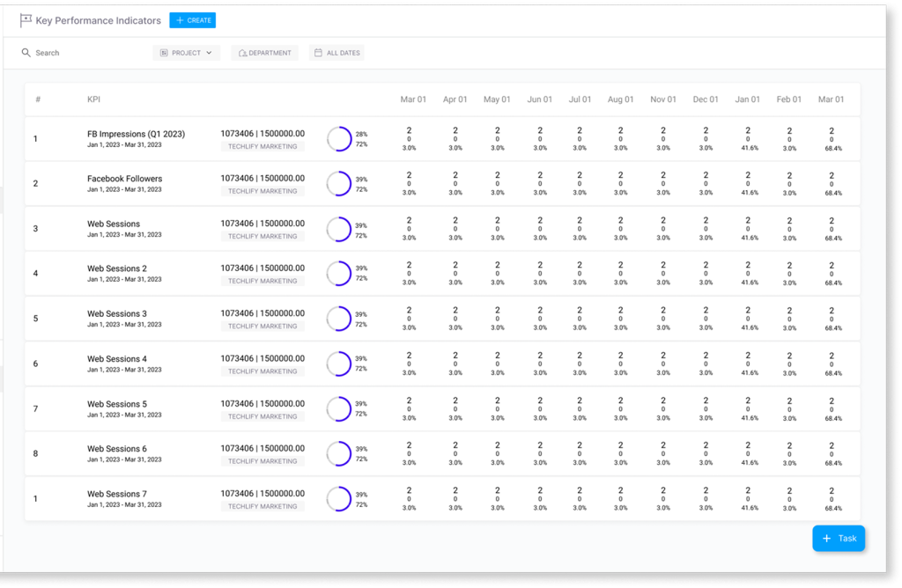Click inside the Search field
Image resolution: width=902 pixels, height=588 pixels.
pyautogui.click(x=79, y=53)
